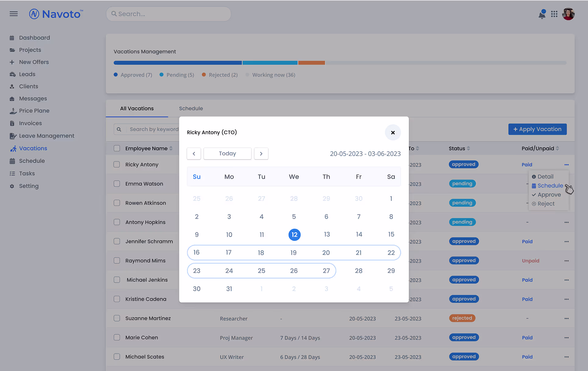This screenshot has width=588, height=371.
Task: Select day 28 in the calendar
Action: pyautogui.click(x=359, y=271)
